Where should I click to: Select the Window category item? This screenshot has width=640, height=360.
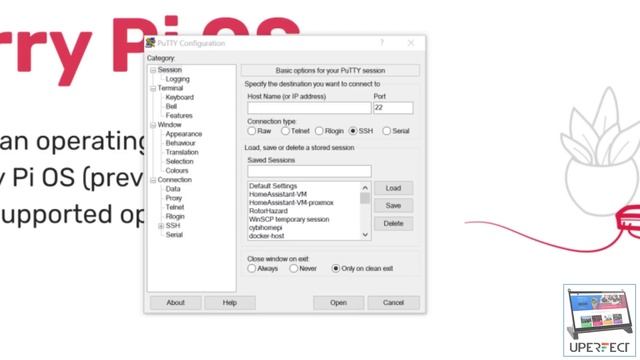click(x=169, y=125)
